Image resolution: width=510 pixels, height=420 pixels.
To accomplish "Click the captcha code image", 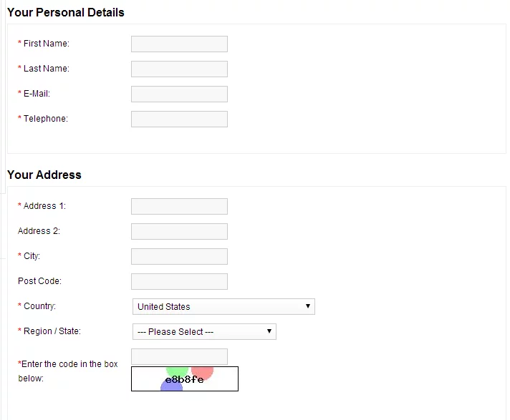I will pos(184,379).
